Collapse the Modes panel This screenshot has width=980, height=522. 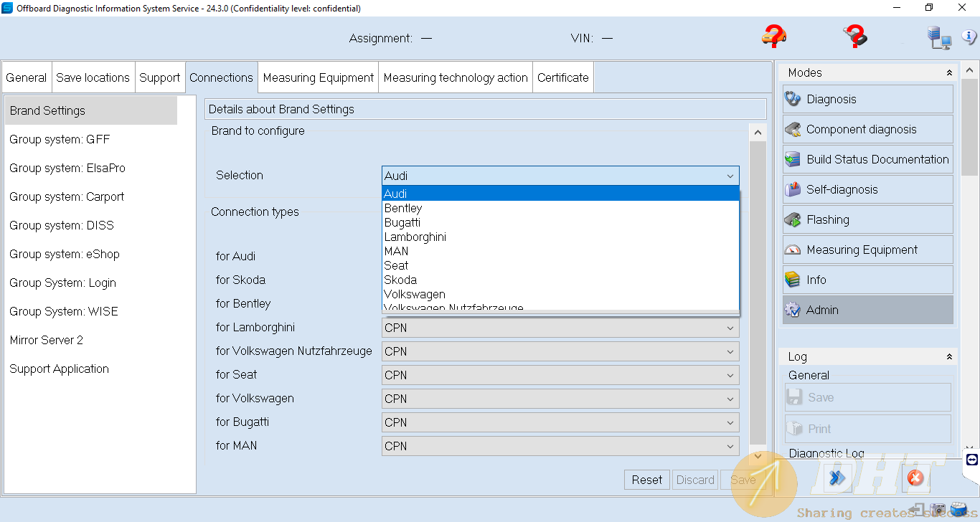[x=949, y=73]
